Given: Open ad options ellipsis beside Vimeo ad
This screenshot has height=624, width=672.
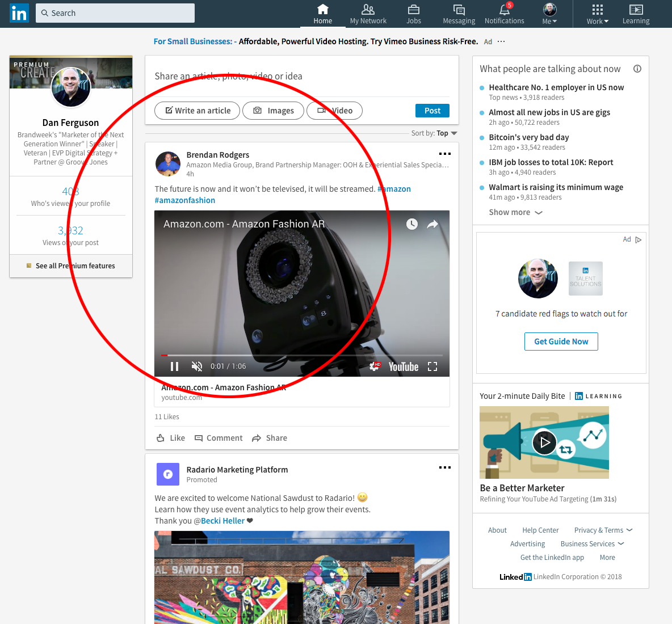Looking at the screenshot, I should click(501, 41).
